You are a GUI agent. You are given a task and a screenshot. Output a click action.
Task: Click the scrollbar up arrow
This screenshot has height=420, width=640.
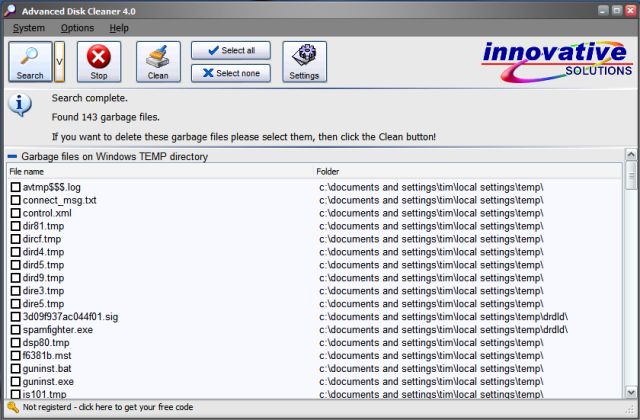(631, 155)
